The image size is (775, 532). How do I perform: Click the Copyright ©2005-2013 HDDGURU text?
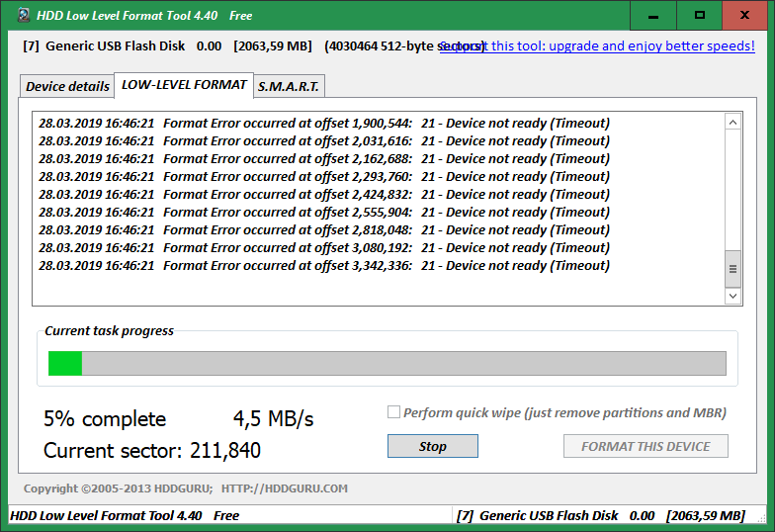[x=119, y=488]
